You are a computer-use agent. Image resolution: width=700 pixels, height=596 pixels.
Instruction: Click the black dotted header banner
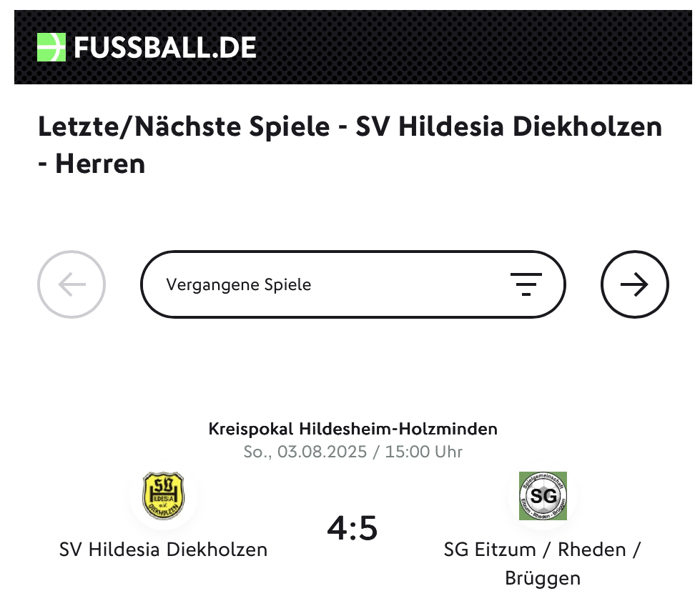(353, 47)
